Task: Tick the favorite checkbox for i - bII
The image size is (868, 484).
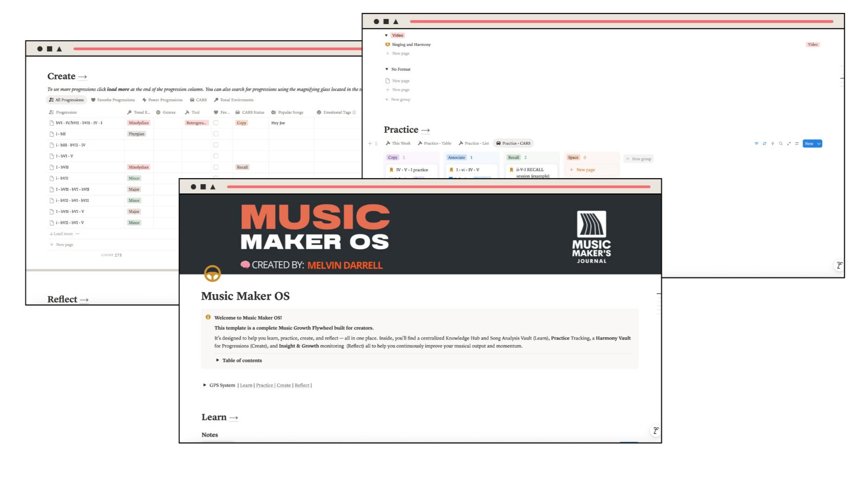Action: click(x=216, y=134)
